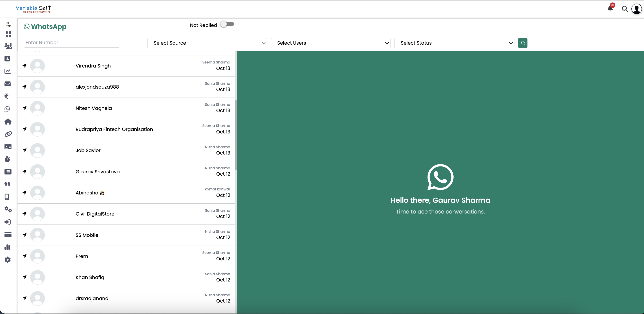Image resolution: width=644 pixels, height=314 pixels.
Task: Open the stopwatch timer section
Action: click(7, 159)
